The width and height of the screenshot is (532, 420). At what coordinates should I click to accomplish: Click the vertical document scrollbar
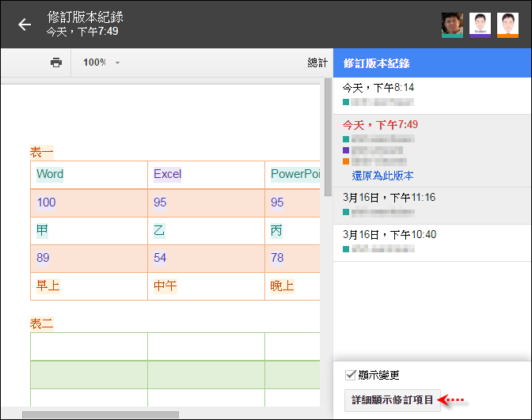328,137
